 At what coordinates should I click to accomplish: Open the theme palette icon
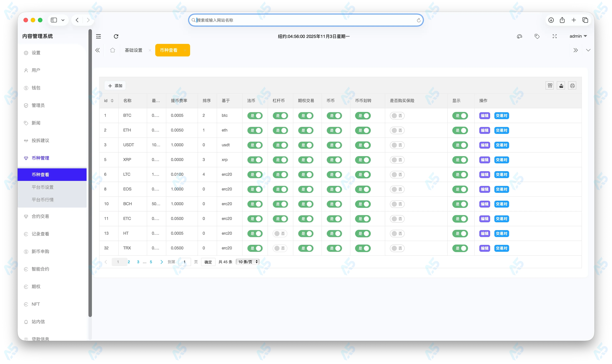coord(519,36)
